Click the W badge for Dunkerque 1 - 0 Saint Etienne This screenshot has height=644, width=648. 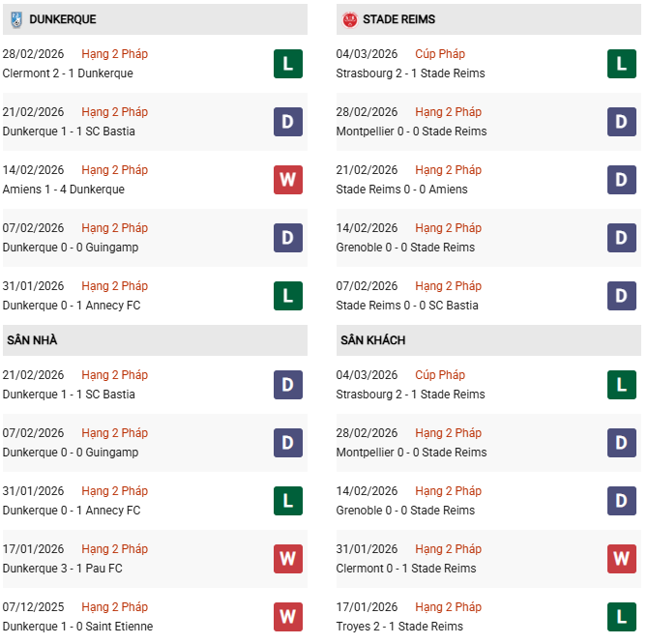[288, 617]
